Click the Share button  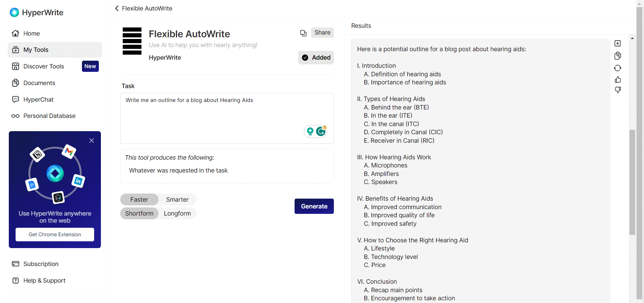[x=322, y=33]
